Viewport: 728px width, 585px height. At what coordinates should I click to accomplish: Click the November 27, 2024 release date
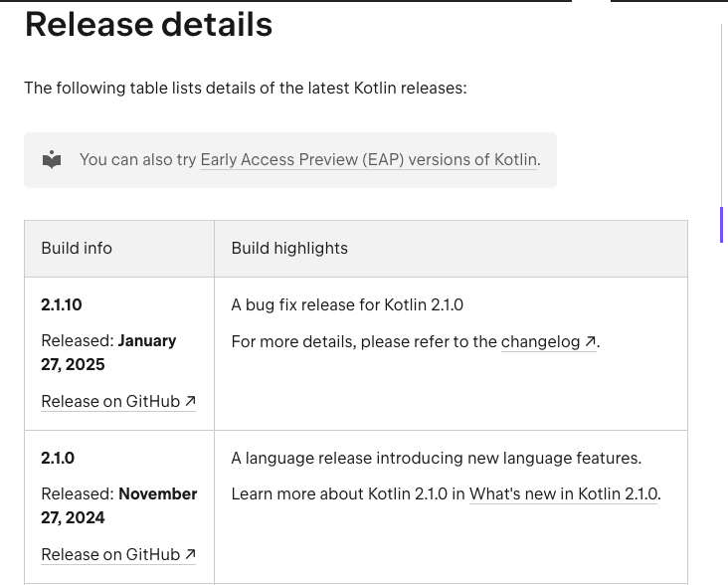pyautogui.click(x=119, y=505)
